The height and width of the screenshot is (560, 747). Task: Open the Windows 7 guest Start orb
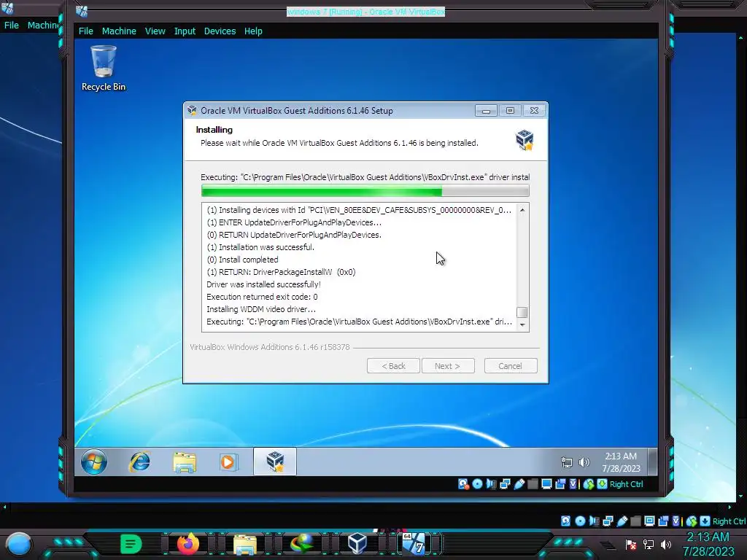point(94,462)
